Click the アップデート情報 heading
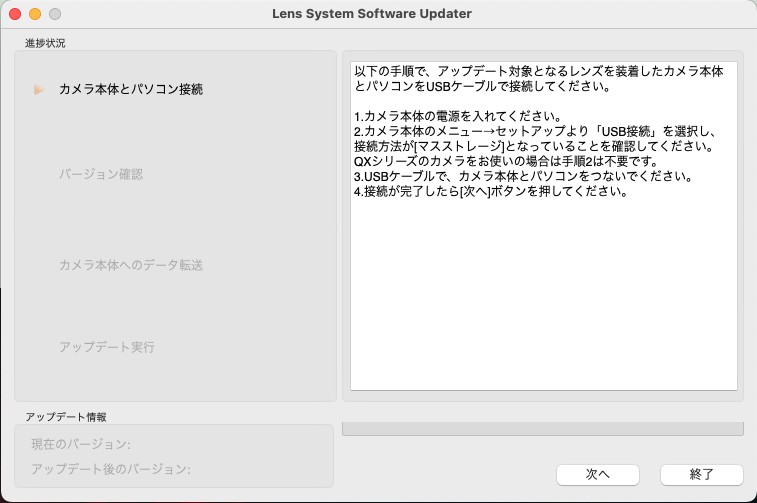 (x=66, y=417)
